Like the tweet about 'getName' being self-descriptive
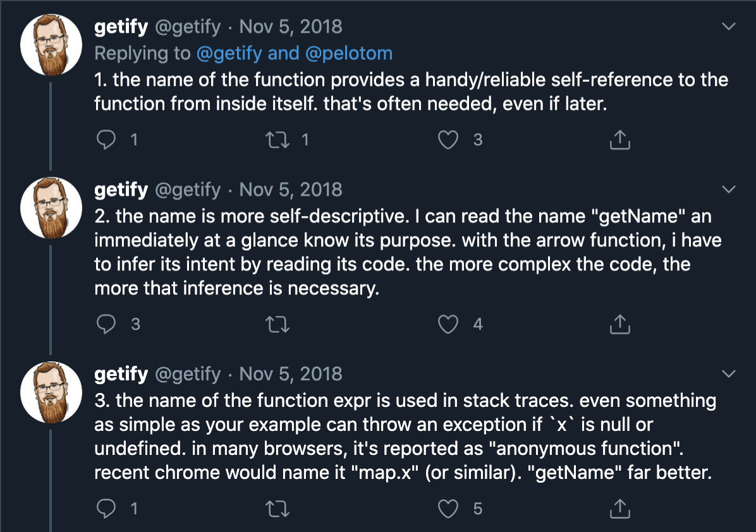This screenshot has height=532, width=756. 448,324
